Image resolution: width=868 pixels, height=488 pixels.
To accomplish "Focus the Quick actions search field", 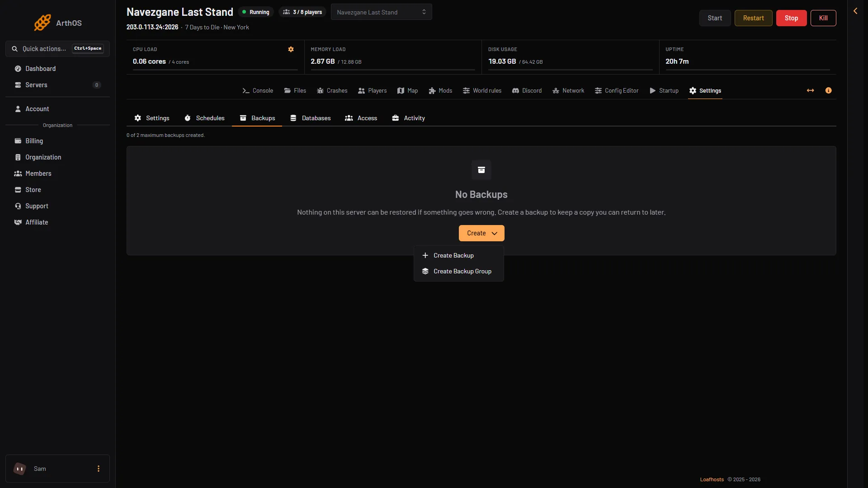I will [x=57, y=49].
